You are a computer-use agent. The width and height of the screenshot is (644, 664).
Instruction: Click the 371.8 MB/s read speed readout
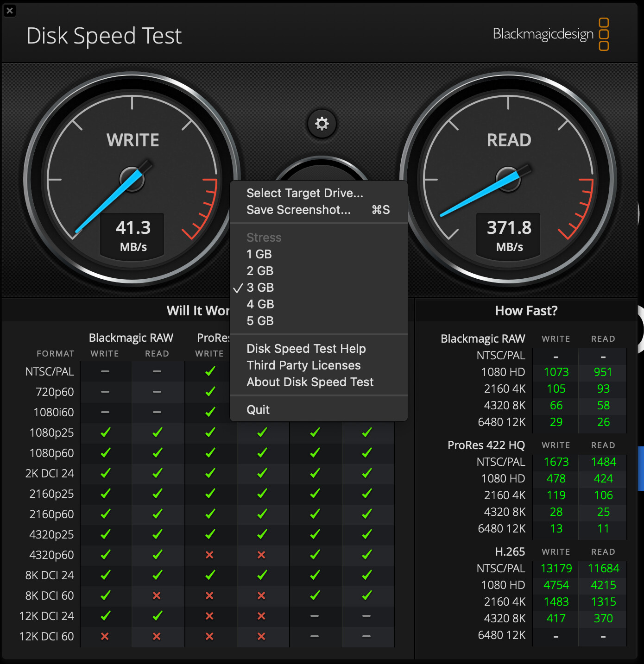pyautogui.click(x=509, y=235)
